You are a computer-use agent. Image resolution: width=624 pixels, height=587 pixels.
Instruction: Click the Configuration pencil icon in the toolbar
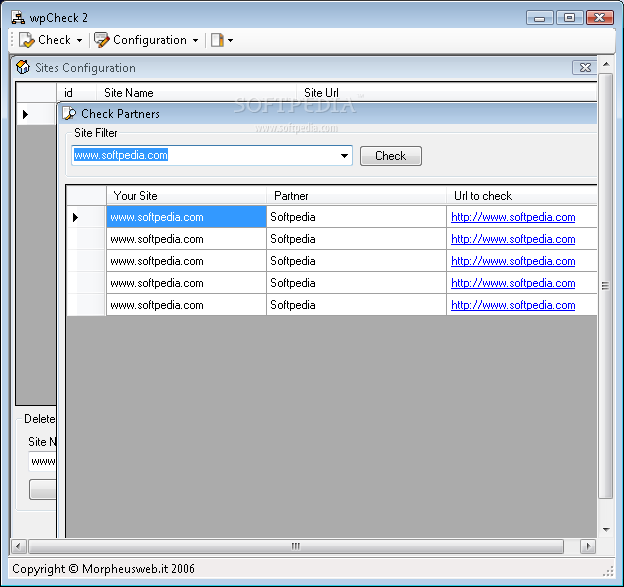click(101, 40)
